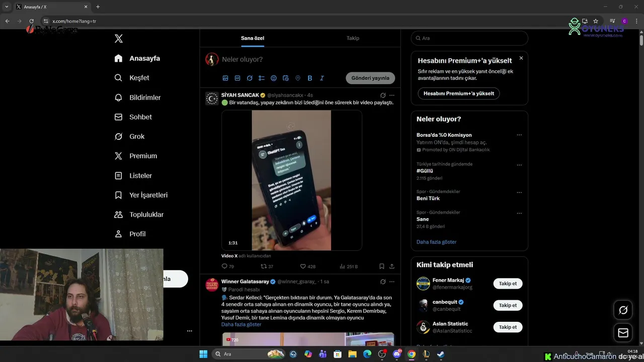Reply to the SİYAH SANCAK post
This screenshot has width=644, height=362.
tap(227, 266)
